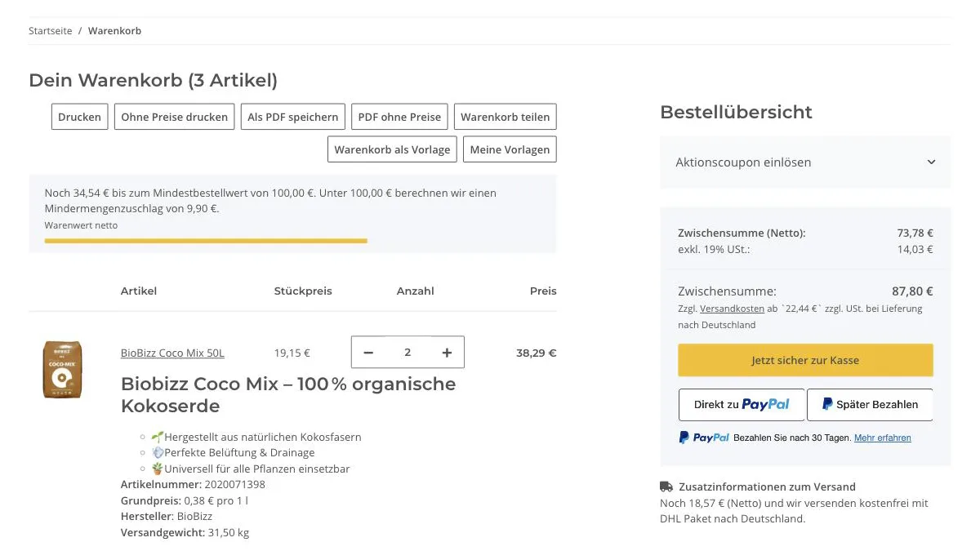Click the Zwischensumme amount 87,80 €

pyautogui.click(x=912, y=291)
